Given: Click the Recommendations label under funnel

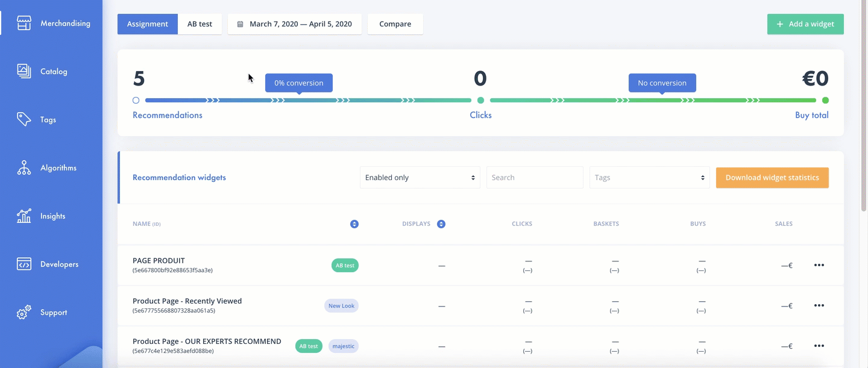Looking at the screenshot, I should [x=168, y=115].
